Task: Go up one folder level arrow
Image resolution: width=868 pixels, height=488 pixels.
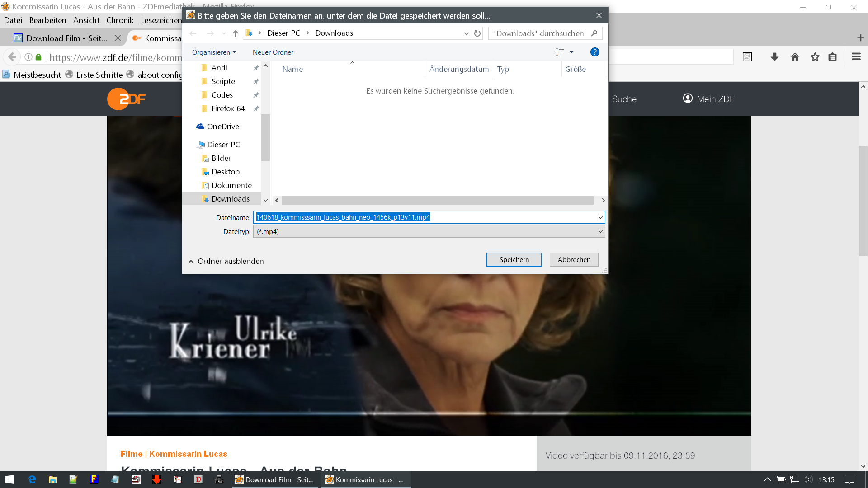Action: click(235, 33)
